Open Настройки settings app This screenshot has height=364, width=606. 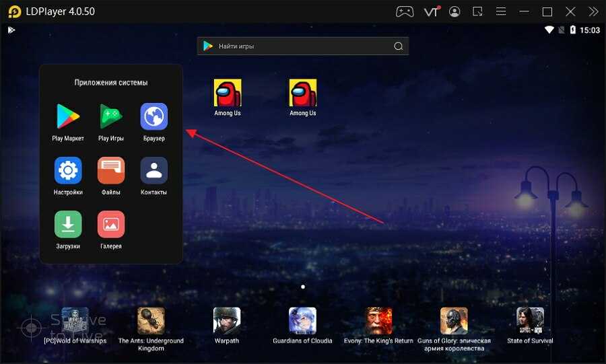pos(68,170)
